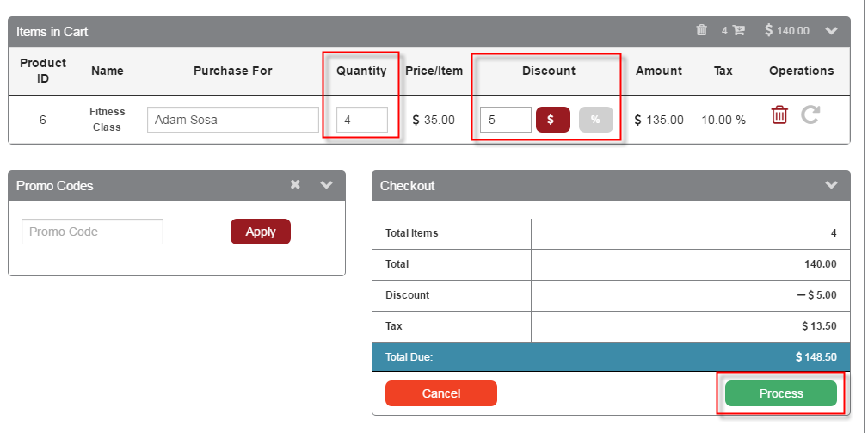Collapse the Promo Codes panel
This screenshot has width=868, height=433.
click(x=326, y=185)
